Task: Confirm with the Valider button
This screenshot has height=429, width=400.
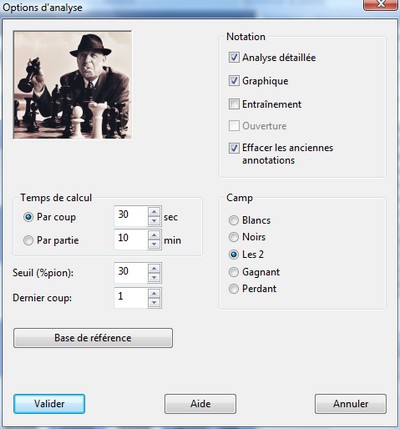Action: [x=49, y=404]
